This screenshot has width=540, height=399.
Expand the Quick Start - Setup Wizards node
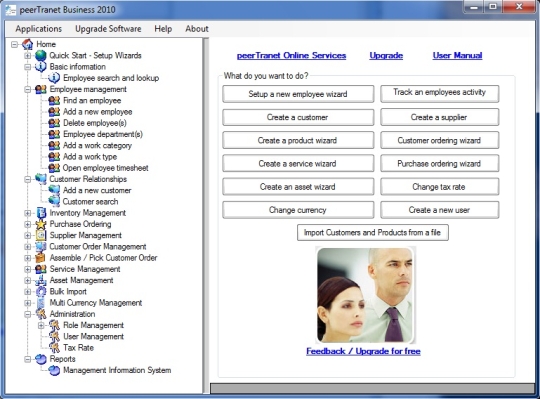point(28,56)
